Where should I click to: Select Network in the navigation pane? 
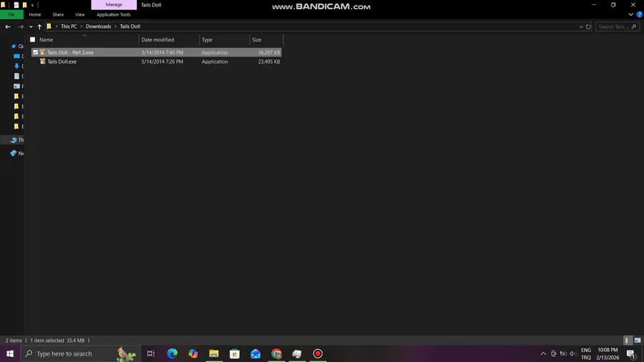[17, 153]
